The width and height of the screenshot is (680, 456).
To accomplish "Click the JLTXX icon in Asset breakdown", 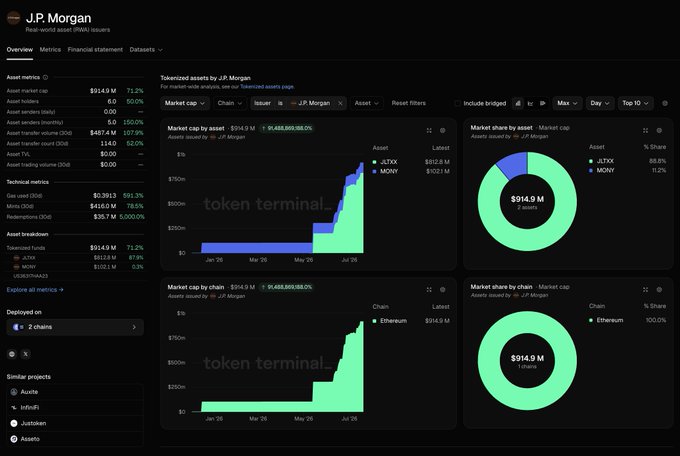I will 16,258.
